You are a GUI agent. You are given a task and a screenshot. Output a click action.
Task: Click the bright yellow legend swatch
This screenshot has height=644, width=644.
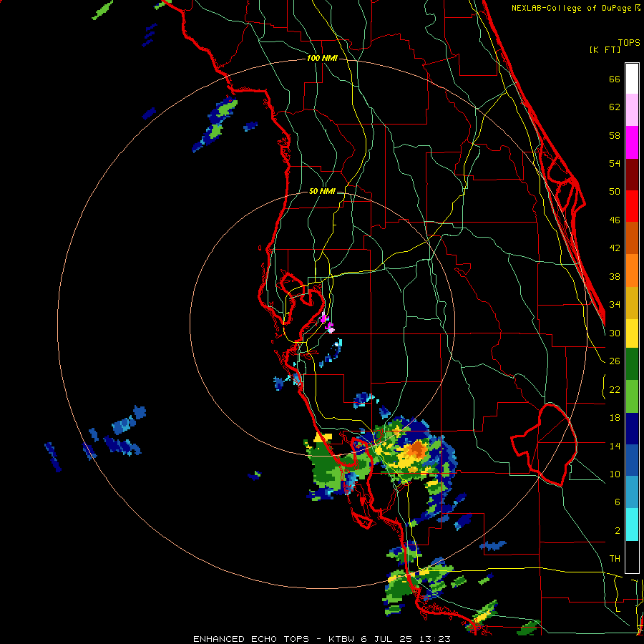pos(632,333)
